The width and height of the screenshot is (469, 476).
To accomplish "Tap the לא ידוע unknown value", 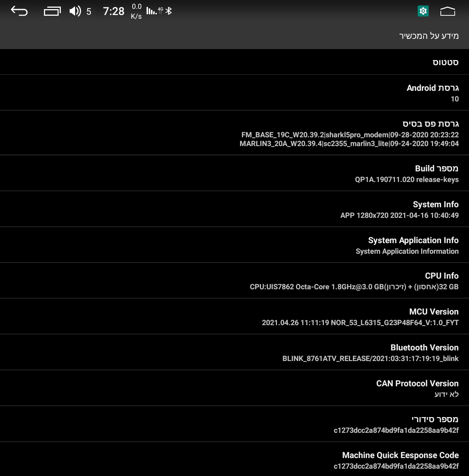I will coord(447,394).
